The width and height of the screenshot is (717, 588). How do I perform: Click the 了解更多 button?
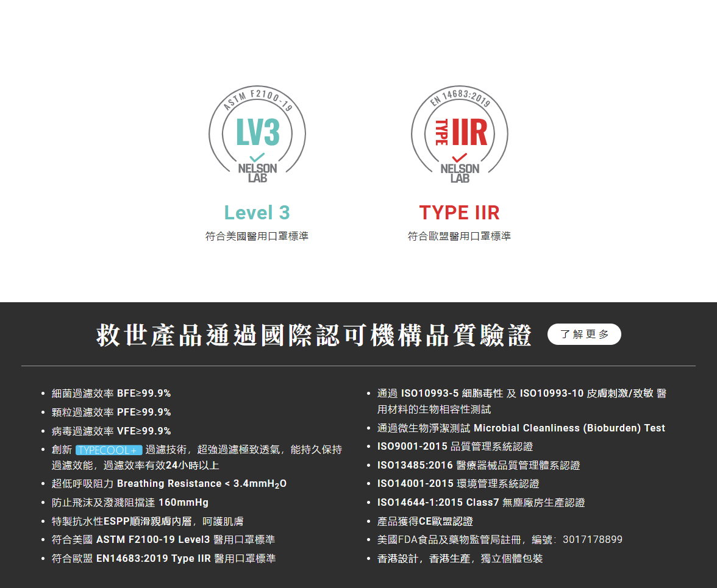[584, 335]
